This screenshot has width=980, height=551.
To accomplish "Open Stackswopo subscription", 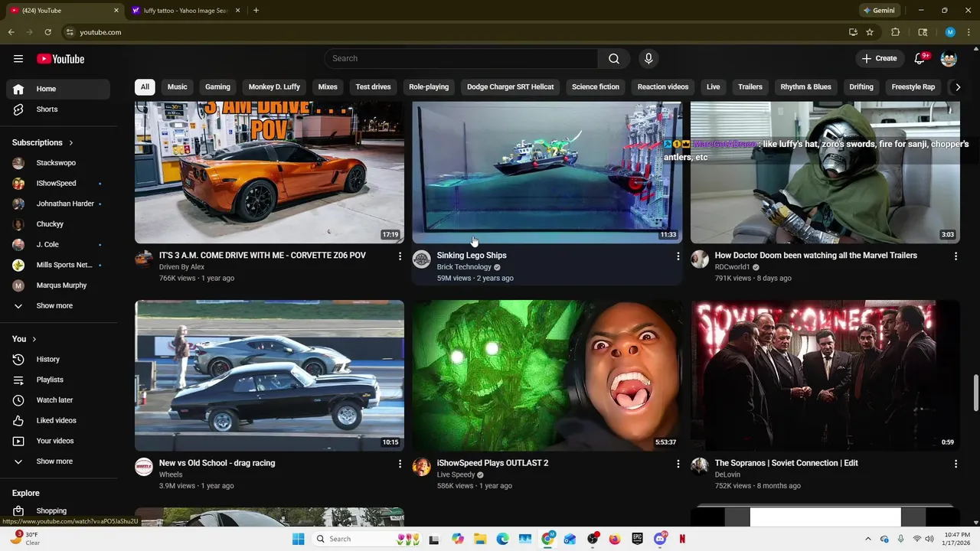I will pyautogui.click(x=58, y=163).
